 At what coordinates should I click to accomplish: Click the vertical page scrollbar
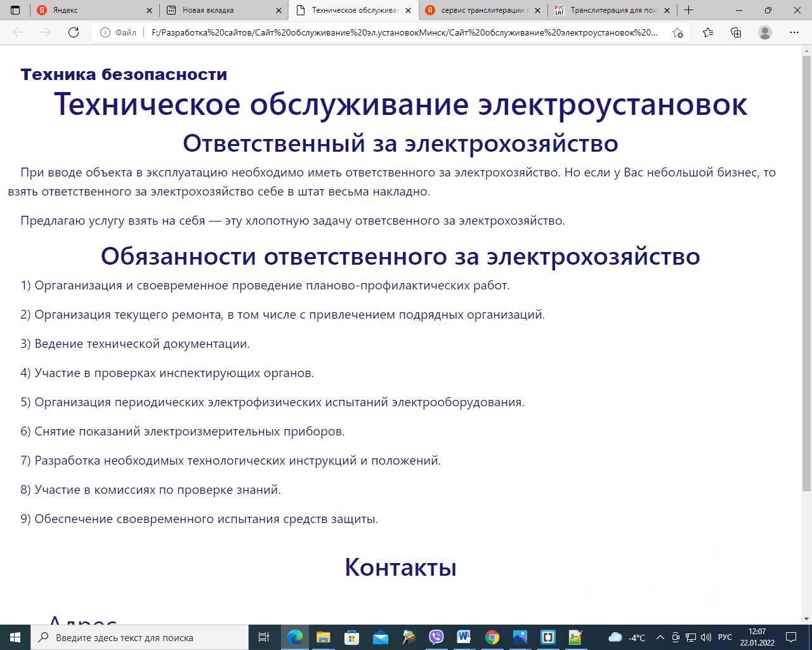(x=806, y=273)
